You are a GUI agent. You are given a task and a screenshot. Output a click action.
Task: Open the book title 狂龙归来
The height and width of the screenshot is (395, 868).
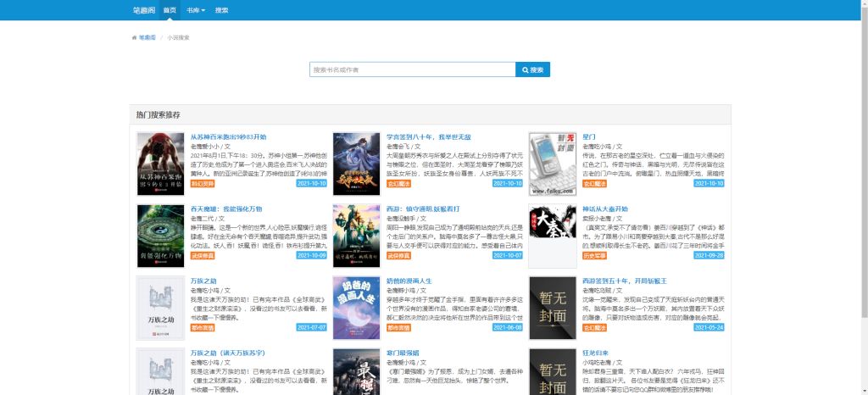coord(596,353)
